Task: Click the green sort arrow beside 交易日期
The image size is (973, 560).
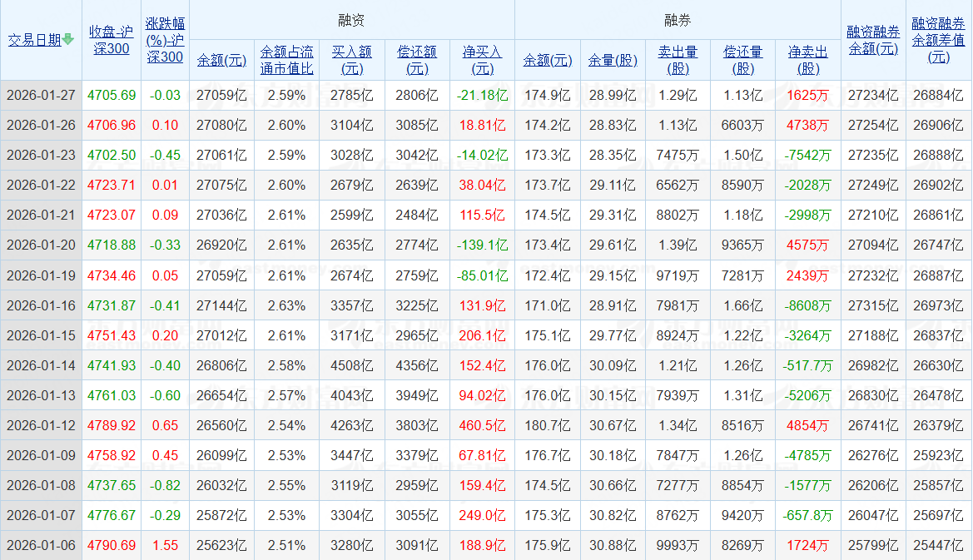Action: [68, 40]
